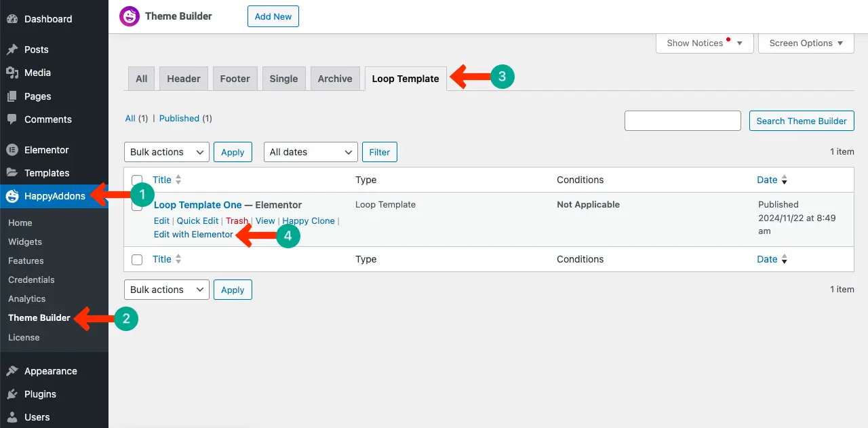
Task: Focus the theme builder search input field
Action: (682, 121)
